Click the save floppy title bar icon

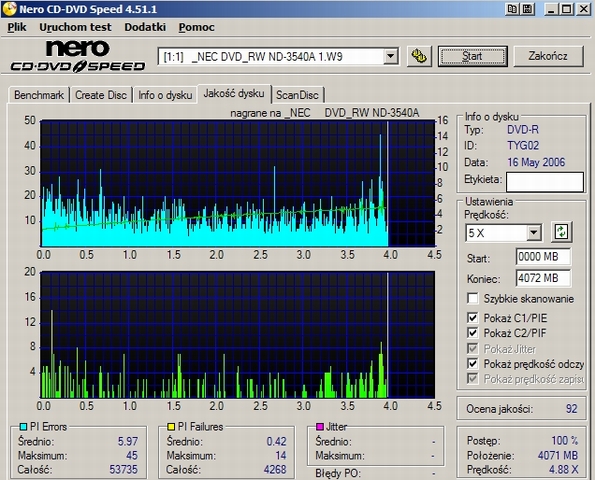pyautogui.click(x=527, y=9)
